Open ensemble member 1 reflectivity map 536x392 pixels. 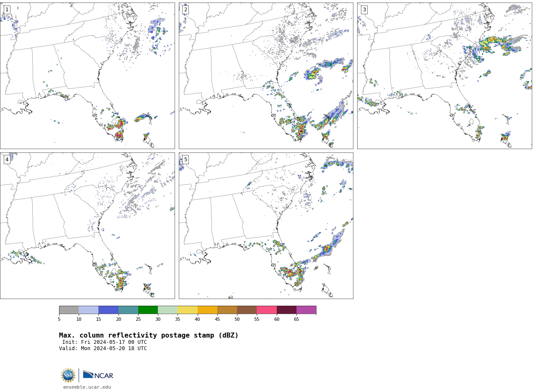(x=87, y=76)
